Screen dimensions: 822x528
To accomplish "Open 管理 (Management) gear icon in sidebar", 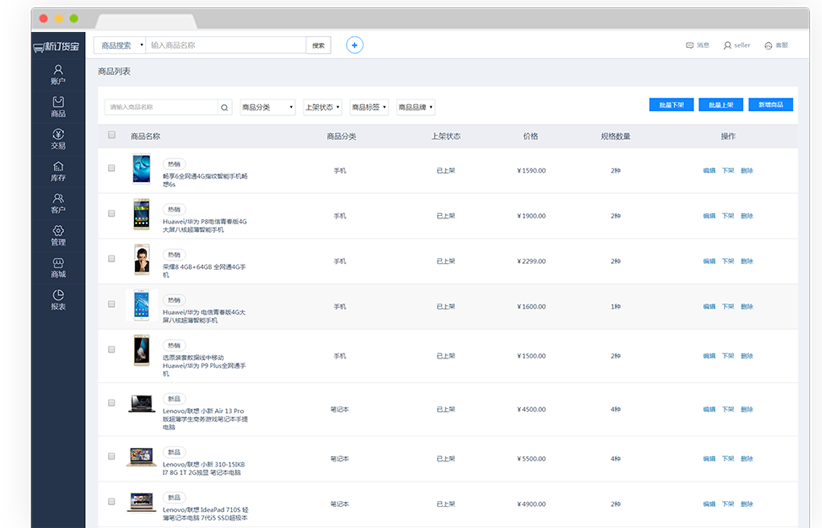I will [58, 235].
